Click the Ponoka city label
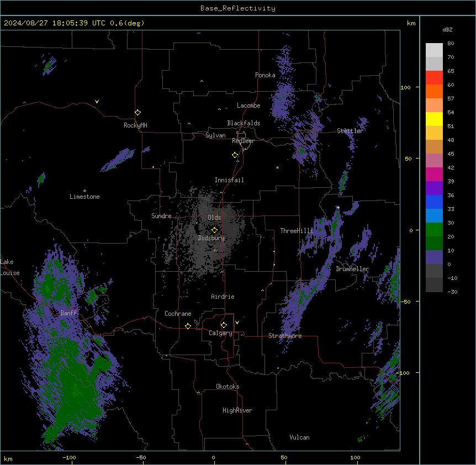The image size is (476, 465). (265, 75)
